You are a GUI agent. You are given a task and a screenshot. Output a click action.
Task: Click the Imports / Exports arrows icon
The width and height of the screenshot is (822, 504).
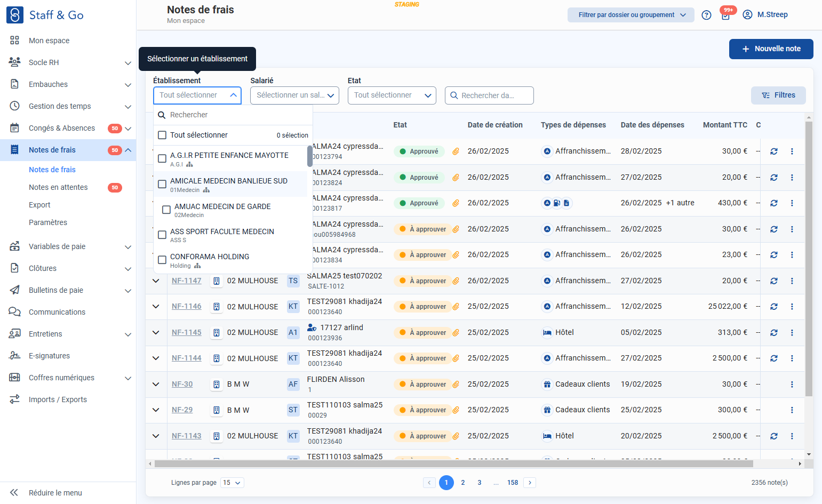(x=14, y=399)
